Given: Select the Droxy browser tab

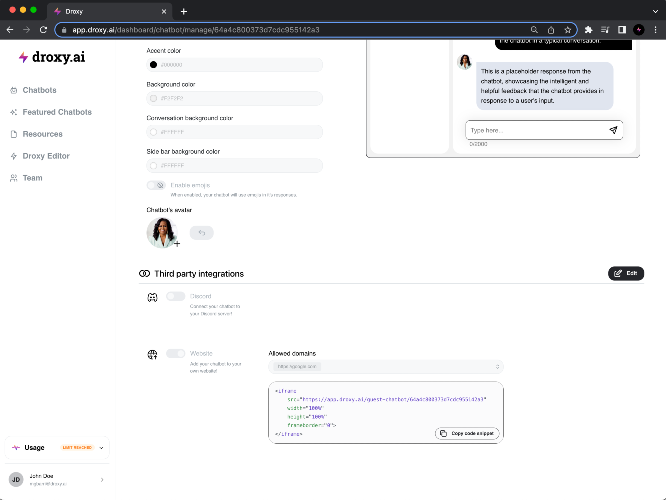Looking at the screenshot, I should pyautogui.click(x=110, y=11).
